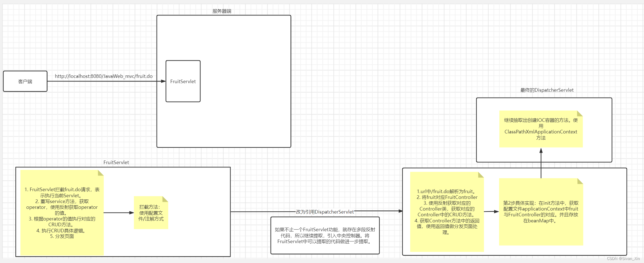This screenshot has height=263, width=644.
Task: Select the yellow note '第2步具体实现: 在init方法中'
Action: click(x=541, y=212)
